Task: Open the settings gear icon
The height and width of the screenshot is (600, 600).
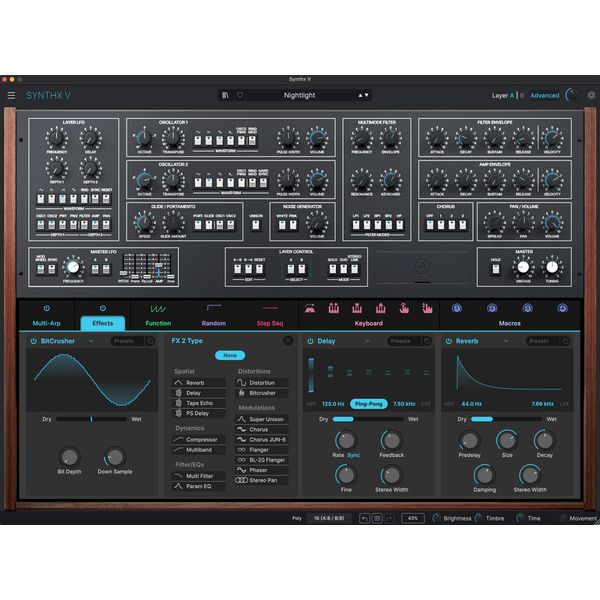Action: tap(591, 95)
